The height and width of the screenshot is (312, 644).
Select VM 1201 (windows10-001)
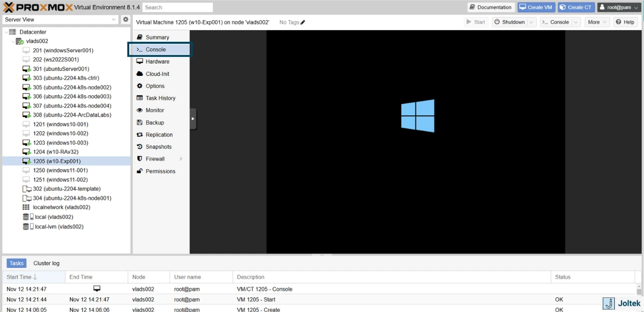pyautogui.click(x=60, y=124)
